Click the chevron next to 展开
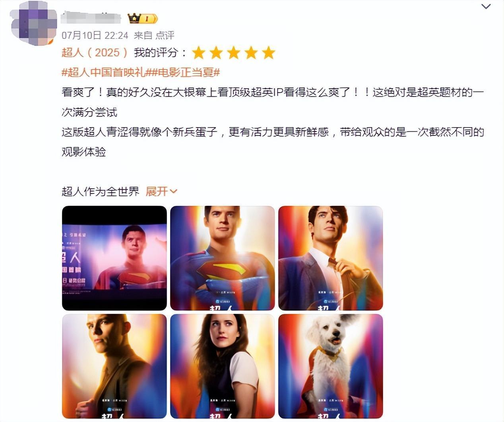Image resolution: width=504 pixels, height=422 pixels. click(173, 192)
